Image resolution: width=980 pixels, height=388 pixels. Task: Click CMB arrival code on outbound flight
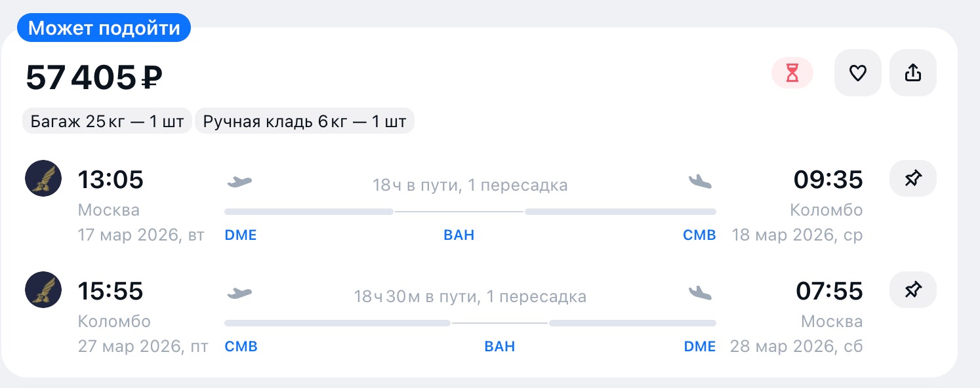tap(699, 235)
